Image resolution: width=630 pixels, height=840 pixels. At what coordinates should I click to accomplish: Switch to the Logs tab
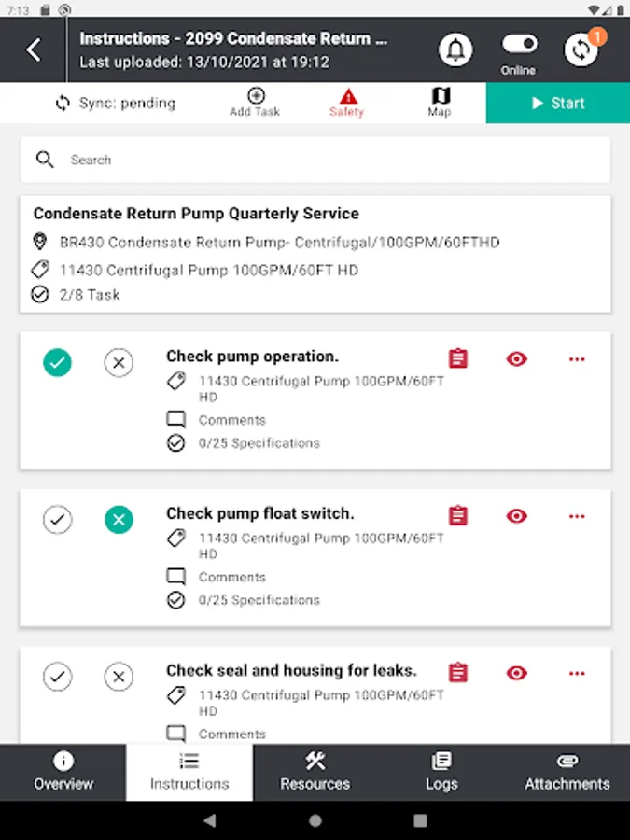click(441, 772)
